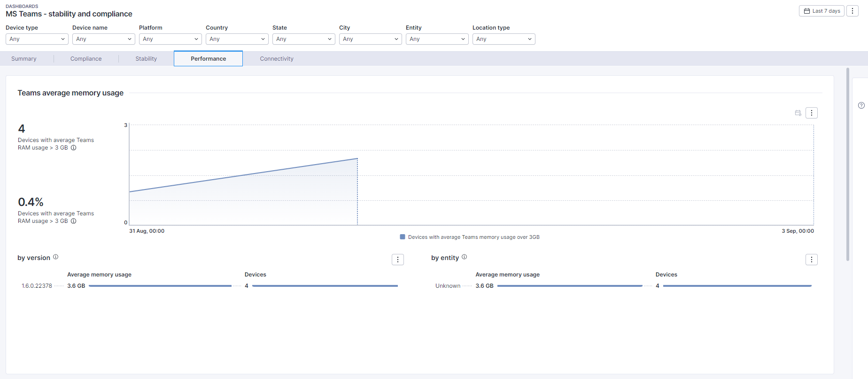This screenshot has width=868, height=379.
Task: Click the calendar icon in Last 7 days button
Action: coord(807,11)
